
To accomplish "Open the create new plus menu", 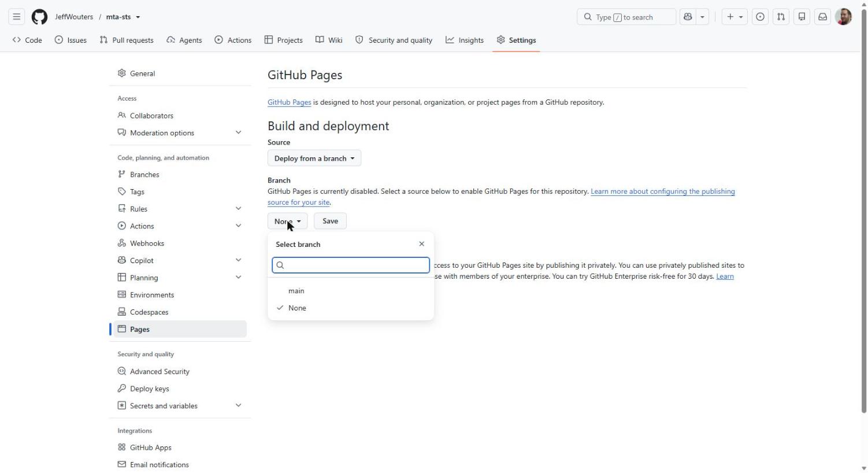I will (x=735, y=17).
